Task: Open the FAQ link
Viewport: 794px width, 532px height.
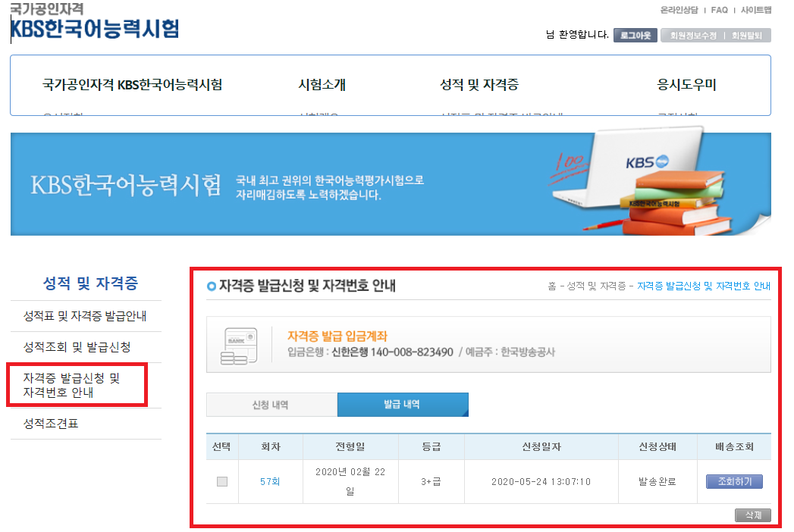Action: [719, 10]
